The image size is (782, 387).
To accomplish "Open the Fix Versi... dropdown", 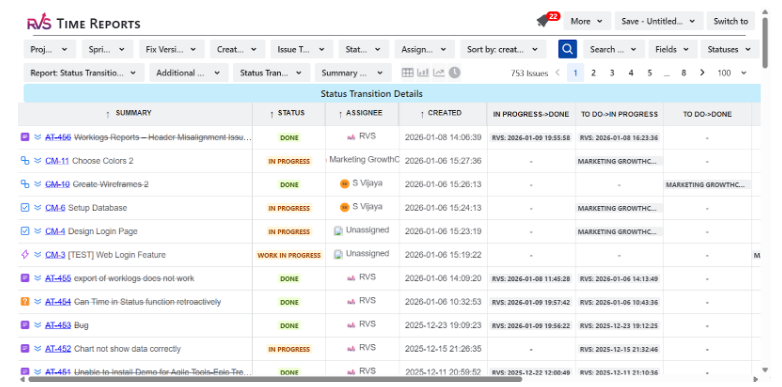I will pyautogui.click(x=172, y=49).
